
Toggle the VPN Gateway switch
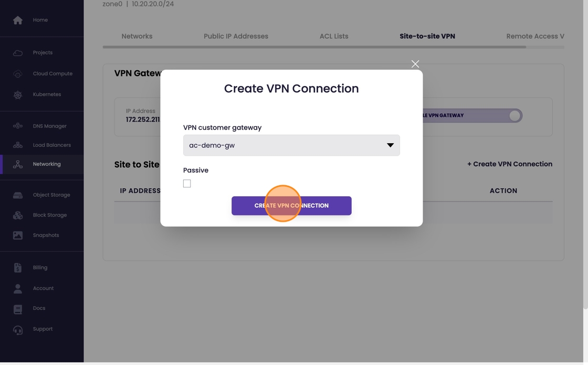(x=514, y=115)
